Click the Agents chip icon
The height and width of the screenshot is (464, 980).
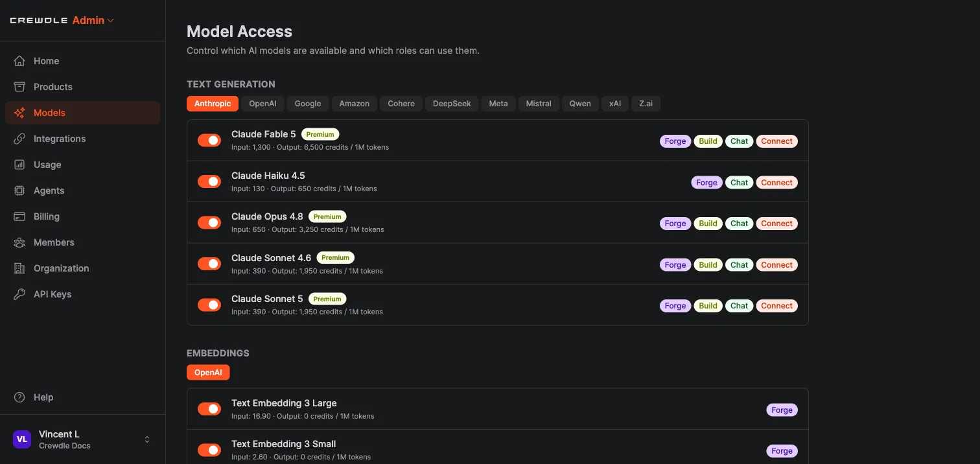point(20,191)
